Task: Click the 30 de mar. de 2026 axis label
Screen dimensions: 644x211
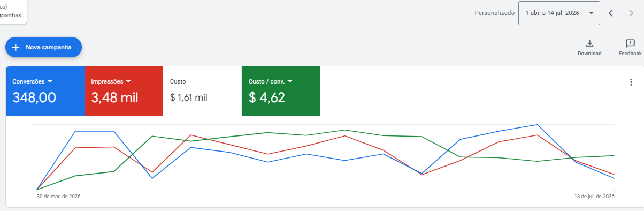Action: point(58,197)
